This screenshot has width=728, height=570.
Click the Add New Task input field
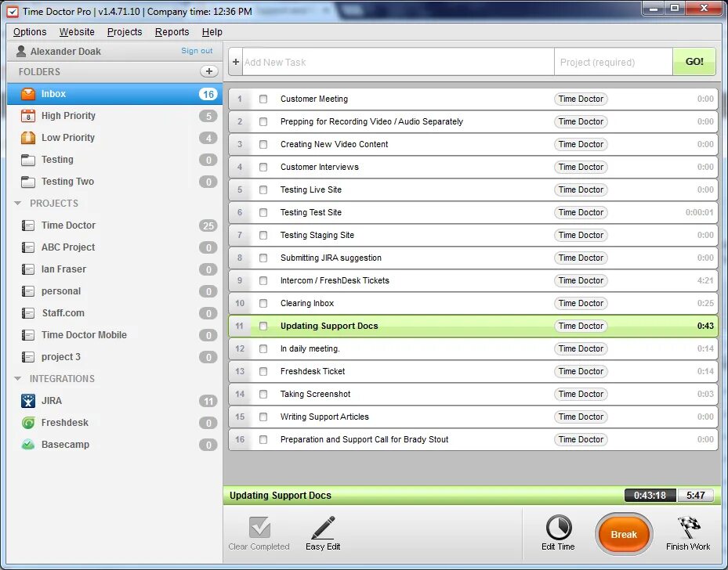pos(398,62)
